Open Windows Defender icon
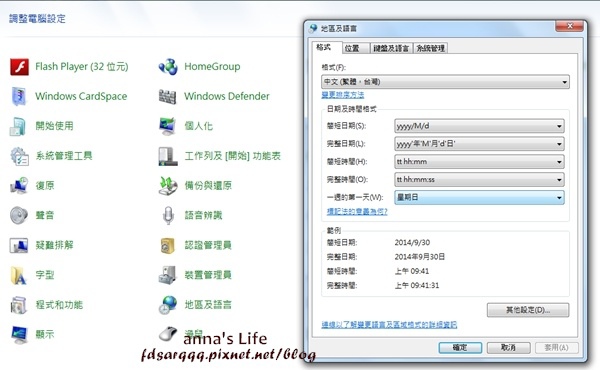Screen dimensions: 600x370 coord(168,96)
